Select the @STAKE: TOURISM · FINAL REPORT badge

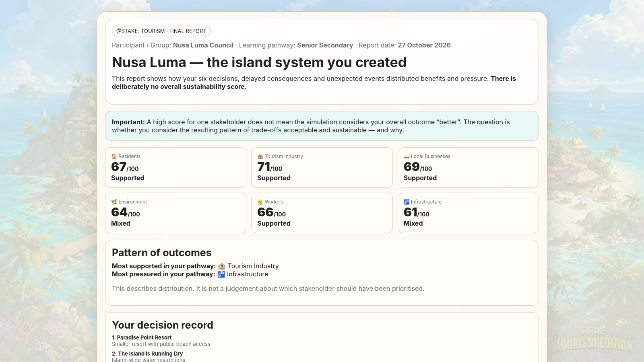(x=161, y=31)
